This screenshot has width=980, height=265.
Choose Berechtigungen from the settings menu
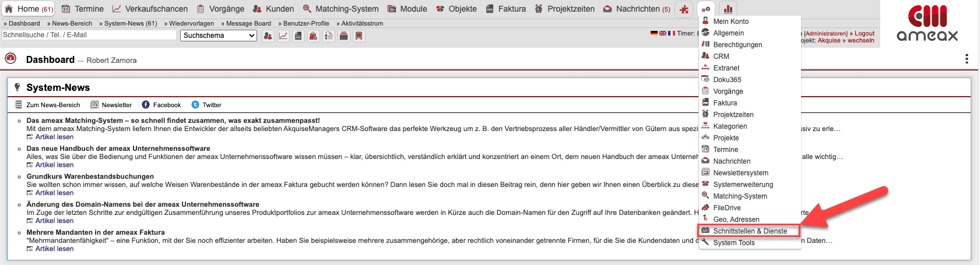(x=737, y=45)
